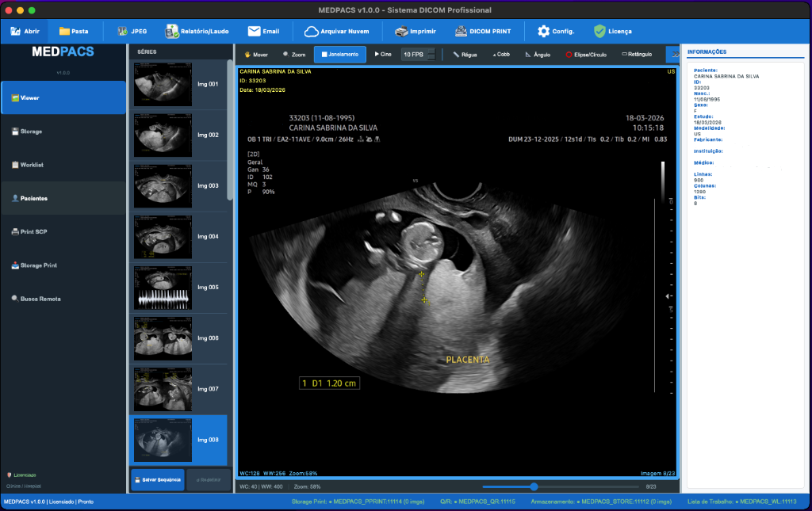Click Salvar Sequência button
812x511 pixels.
158,480
